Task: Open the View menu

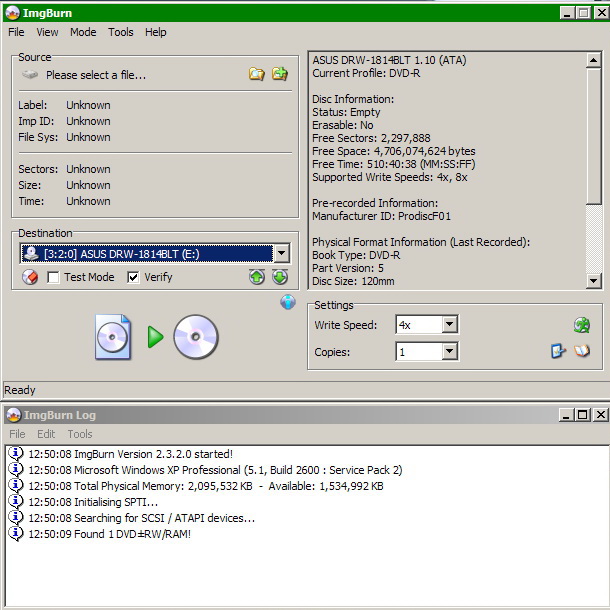Action: [x=47, y=32]
